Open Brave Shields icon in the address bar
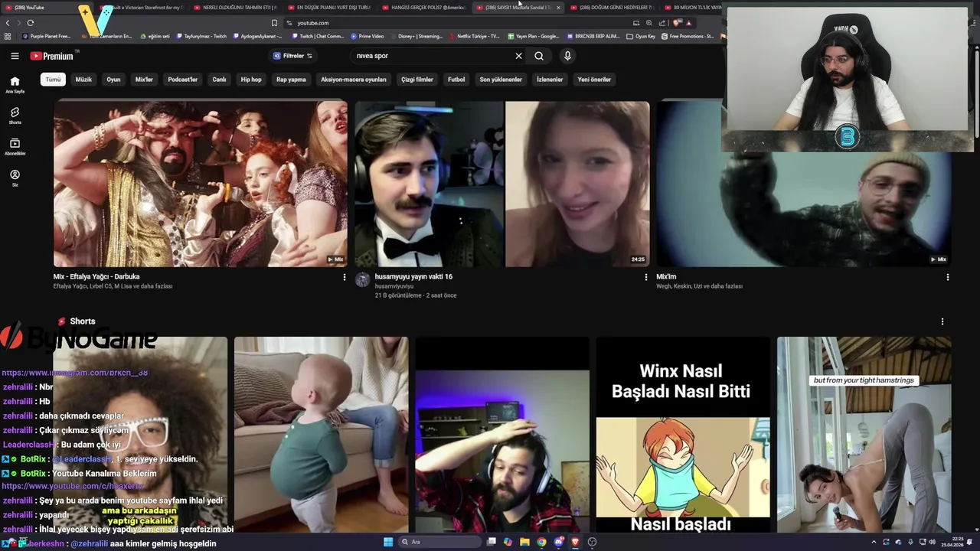The height and width of the screenshot is (551, 980). click(677, 23)
